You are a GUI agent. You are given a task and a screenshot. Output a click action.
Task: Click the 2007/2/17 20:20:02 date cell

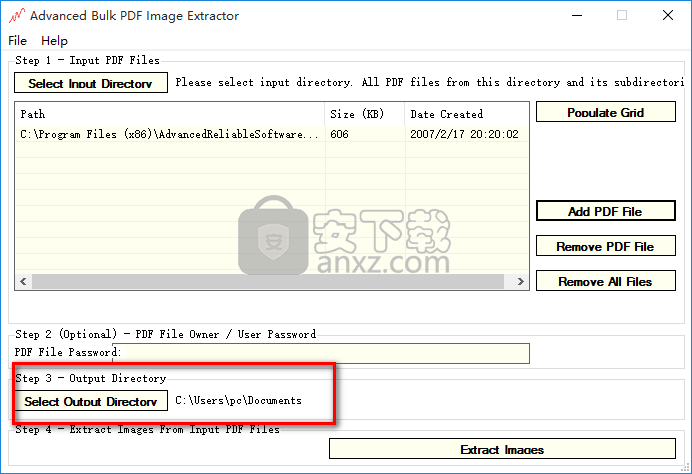(466, 134)
